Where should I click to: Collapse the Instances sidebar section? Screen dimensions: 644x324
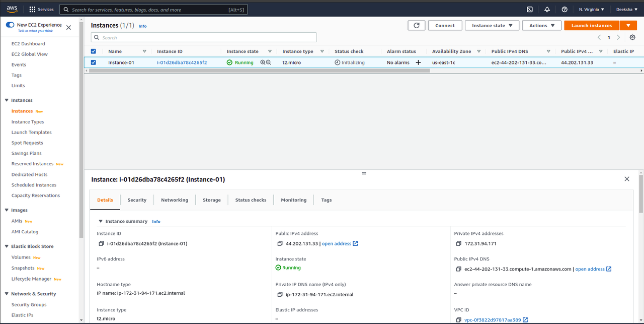point(7,100)
